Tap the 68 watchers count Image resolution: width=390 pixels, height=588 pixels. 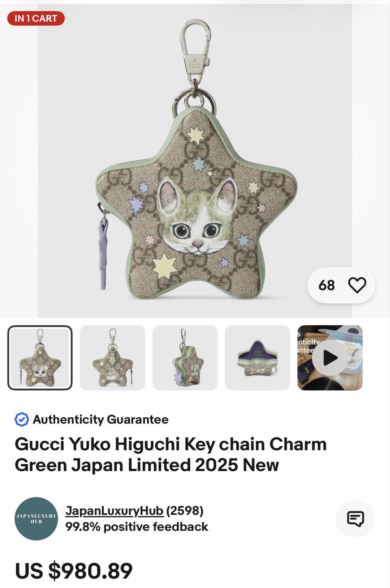pos(326,285)
